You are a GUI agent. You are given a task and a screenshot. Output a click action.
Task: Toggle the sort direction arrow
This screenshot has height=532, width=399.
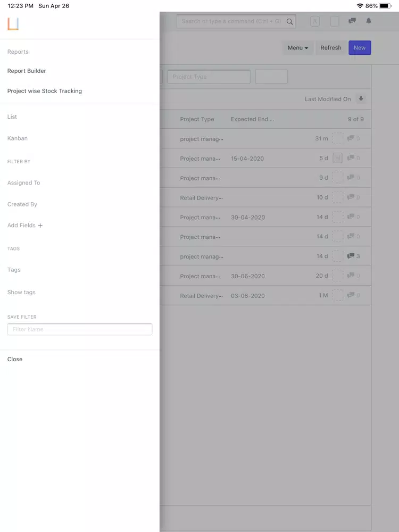pos(361,99)
